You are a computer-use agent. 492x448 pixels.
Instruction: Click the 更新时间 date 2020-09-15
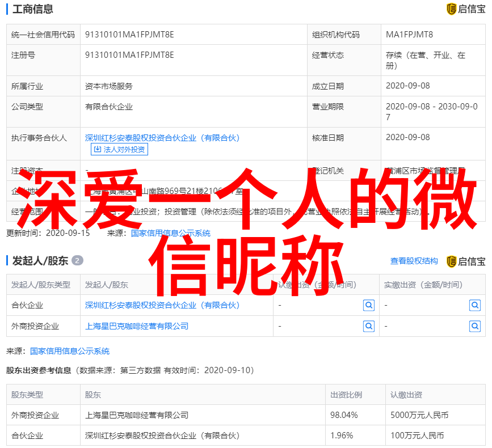tap(68, 233)
